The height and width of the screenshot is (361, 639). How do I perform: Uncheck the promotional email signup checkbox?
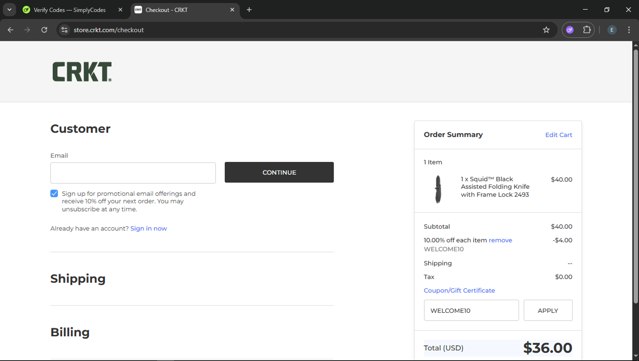pyautogui.click(x=54, y=193)
